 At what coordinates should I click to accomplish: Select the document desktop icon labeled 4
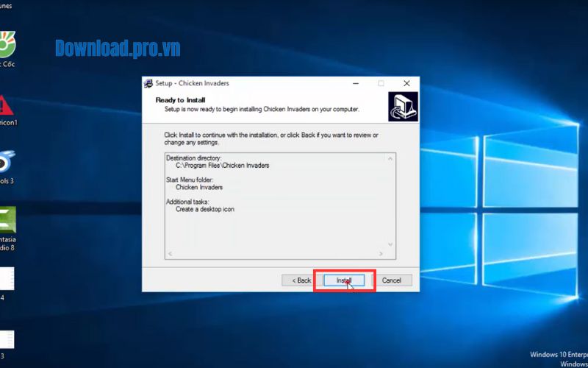pyautogui.click(x=7, y=283)
